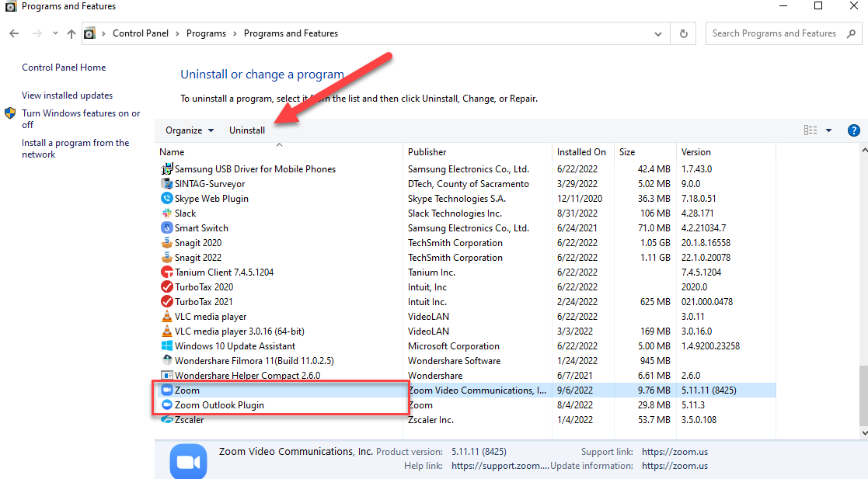Sort by the Name column header
The image size is (868, 479).
click(280, 151)
